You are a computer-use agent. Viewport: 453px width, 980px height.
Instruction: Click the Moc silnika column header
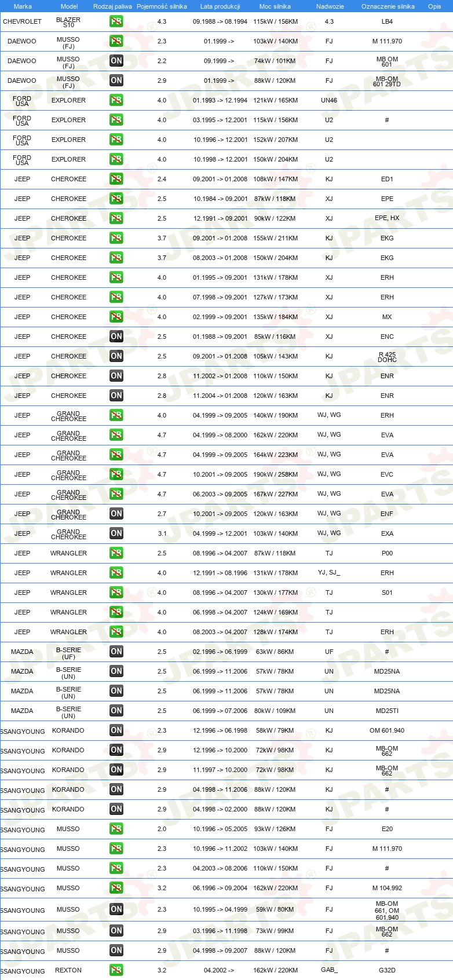point(275,6)
